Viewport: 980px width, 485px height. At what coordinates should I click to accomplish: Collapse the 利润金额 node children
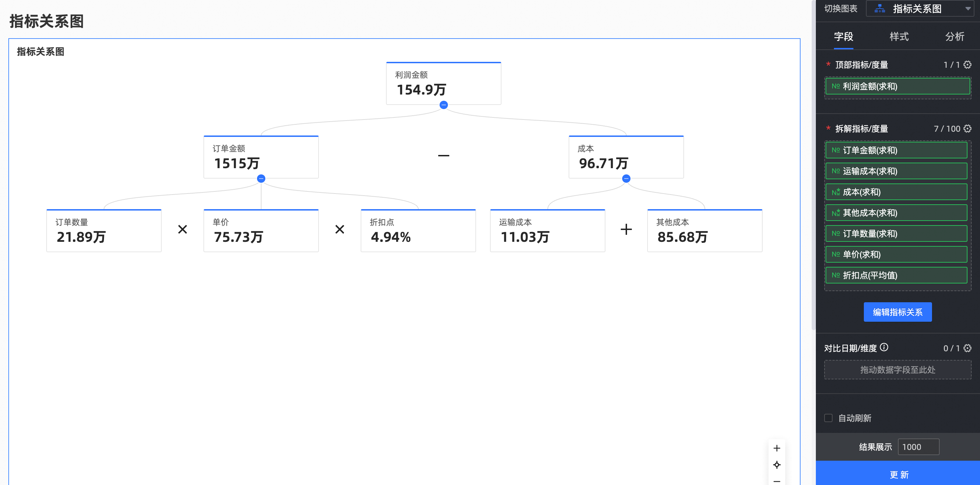click(x=444, y=105)
